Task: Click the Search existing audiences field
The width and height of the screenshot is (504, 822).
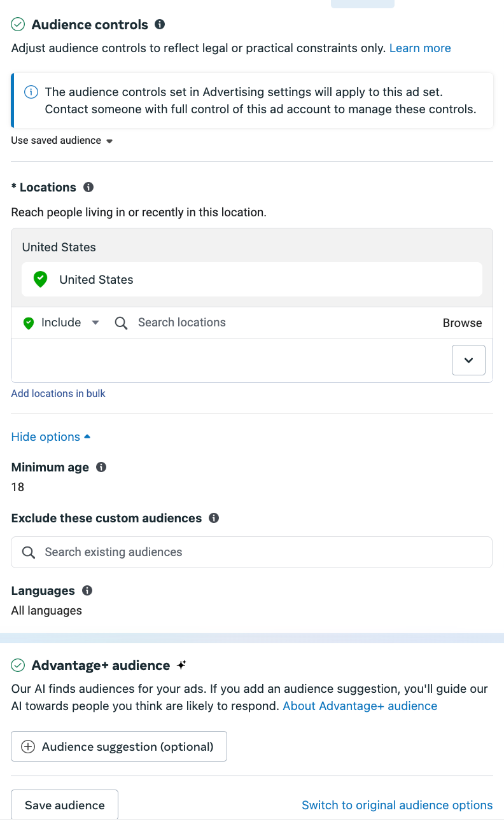Action: tap(252, 552)
